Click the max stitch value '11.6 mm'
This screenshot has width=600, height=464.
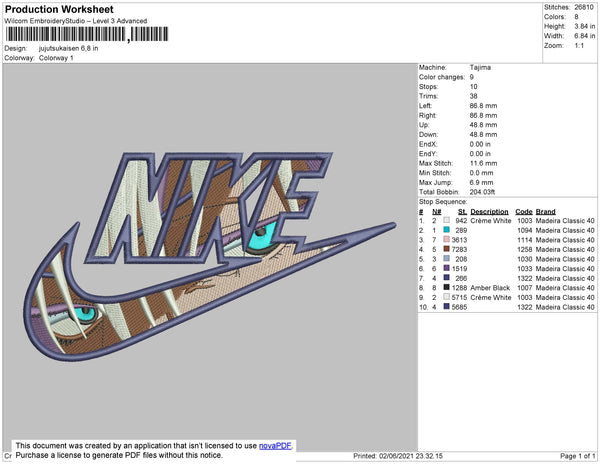tap(483, 163)
